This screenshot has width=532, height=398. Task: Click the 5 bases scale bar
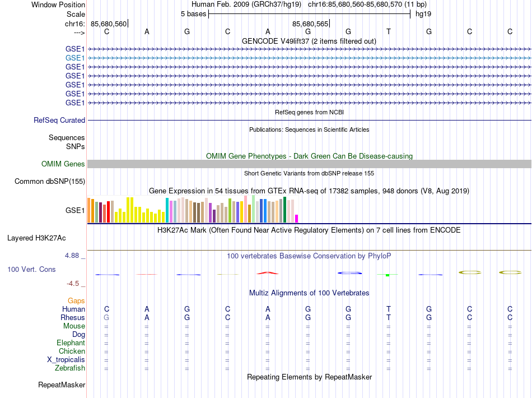pyautogui.click(x=310, y=14)
